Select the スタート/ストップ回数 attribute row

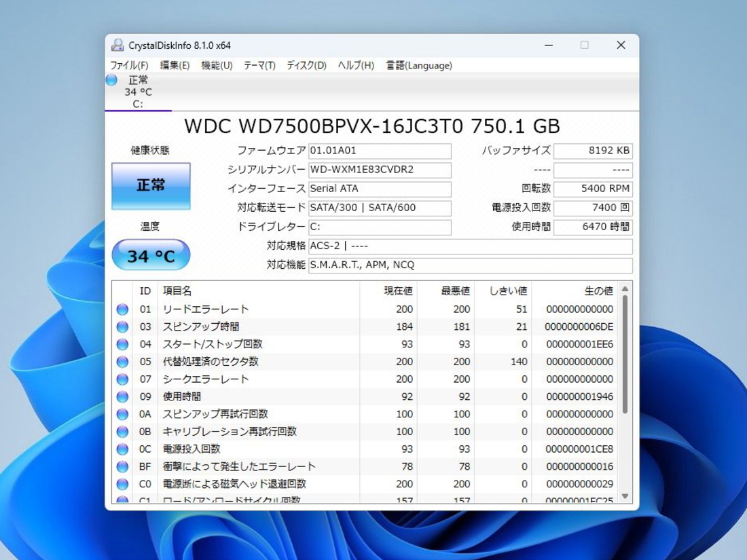pos(365,344)
